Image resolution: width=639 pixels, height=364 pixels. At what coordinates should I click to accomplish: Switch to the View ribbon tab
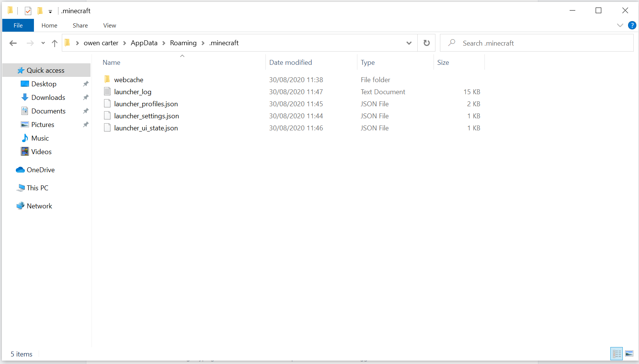click(x=109, y=25)
